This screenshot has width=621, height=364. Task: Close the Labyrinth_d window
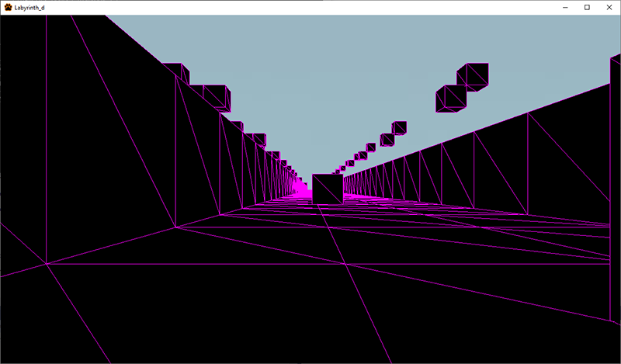point(609,8)
